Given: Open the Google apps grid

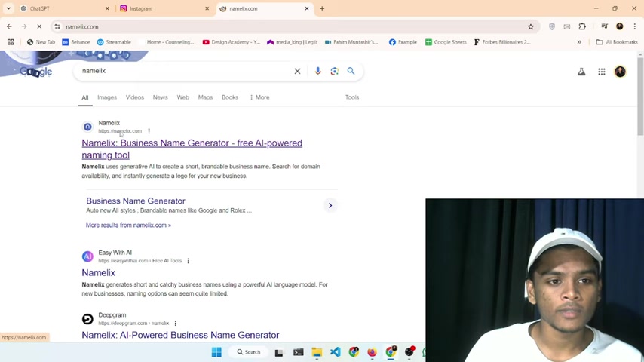Looking at the screenshot, I should [x=601, y=72].
